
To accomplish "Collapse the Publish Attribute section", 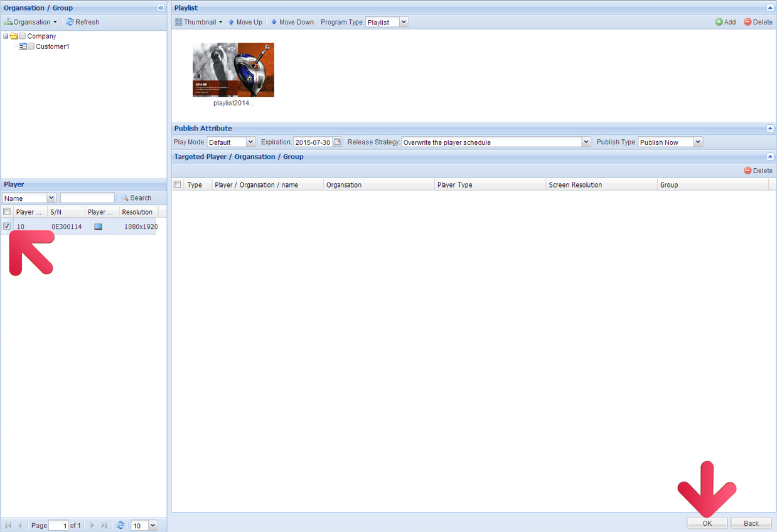I will pyautogui.click(x=770, y=129).
